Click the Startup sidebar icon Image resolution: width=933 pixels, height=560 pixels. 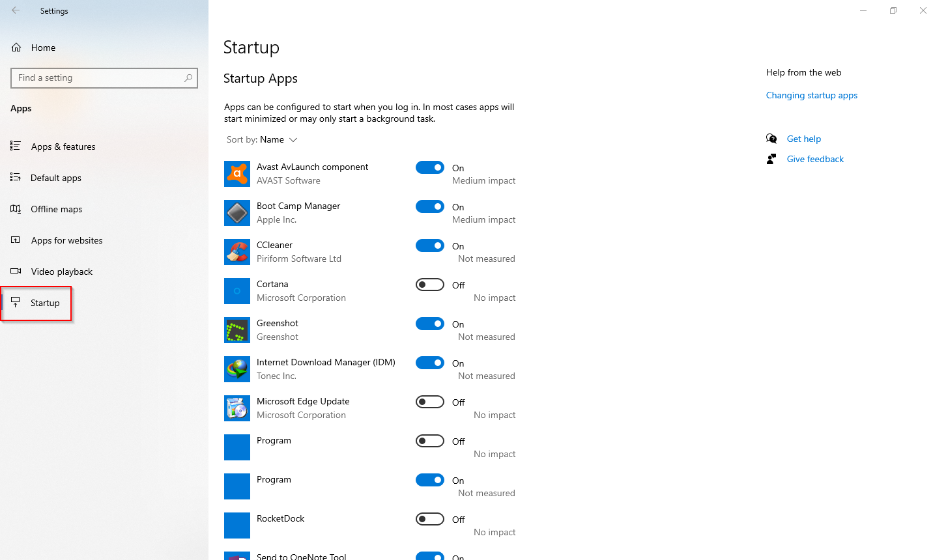pos(16,302)
